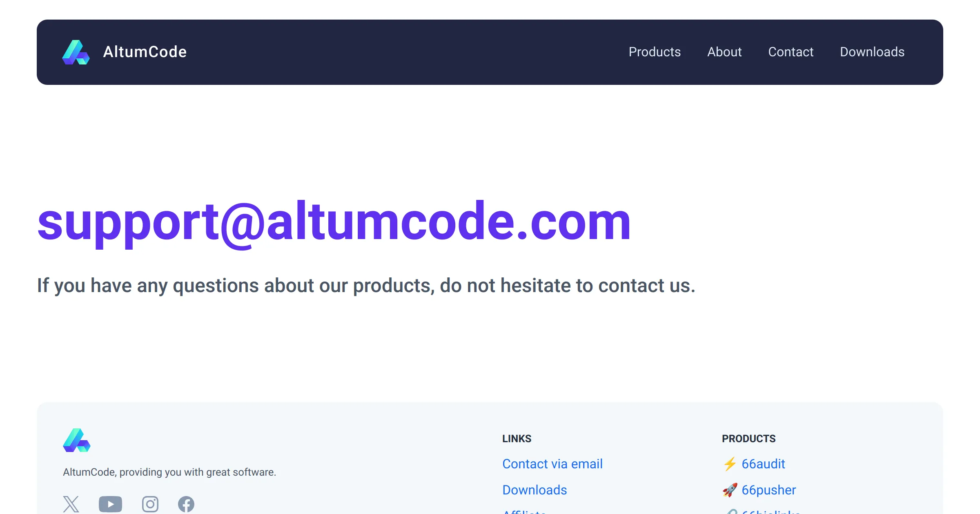
Task: Open Downloads in the top navigation
Action: point(872,52)
